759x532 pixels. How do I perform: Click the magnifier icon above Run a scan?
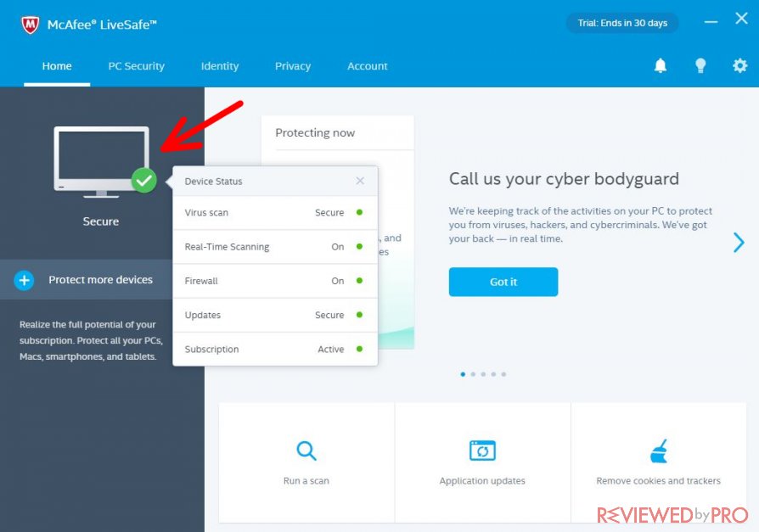(306, 451)
